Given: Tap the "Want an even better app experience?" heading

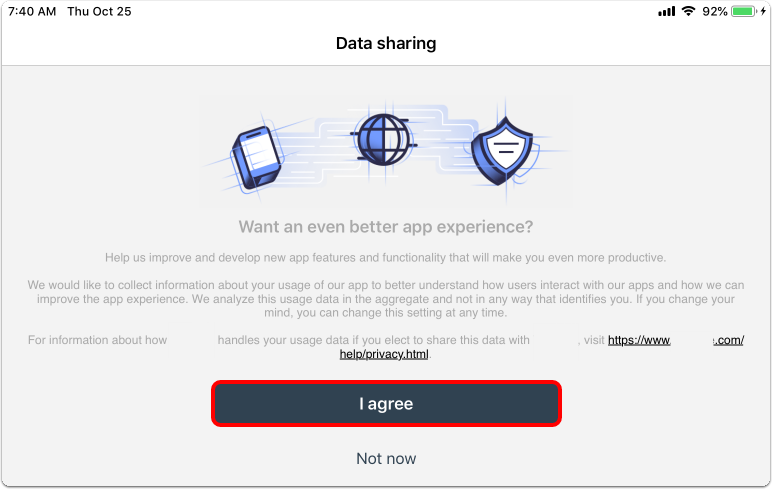Looking at the screenshot, I should (x=386, y=226).
